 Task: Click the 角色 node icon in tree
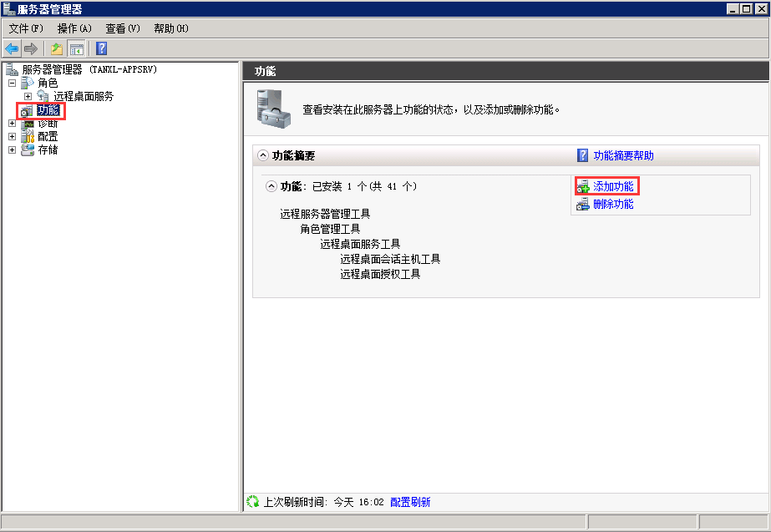click(28, 83)
